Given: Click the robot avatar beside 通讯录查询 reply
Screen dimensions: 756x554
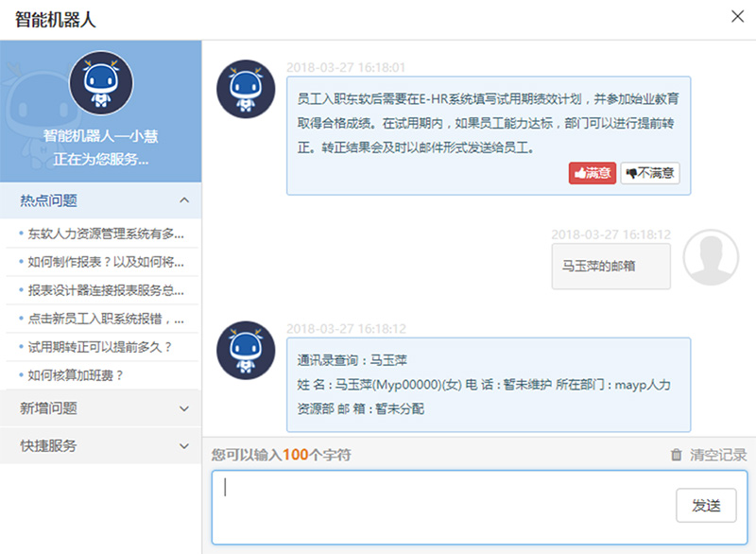Looking at the screenshot, I should click(246, 351).
